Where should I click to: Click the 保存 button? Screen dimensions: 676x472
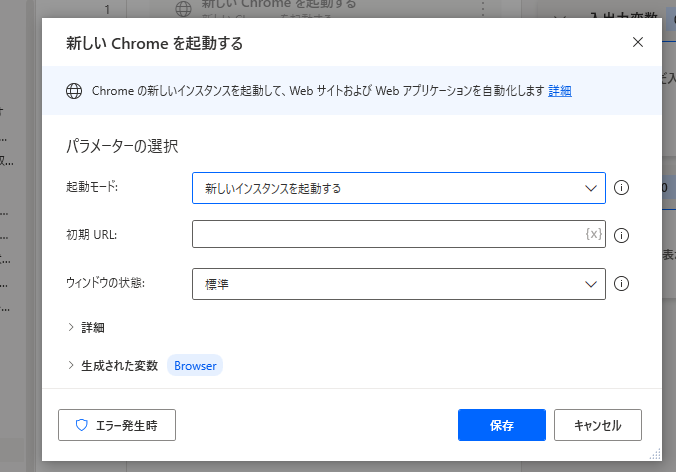[x=502, y=425]
